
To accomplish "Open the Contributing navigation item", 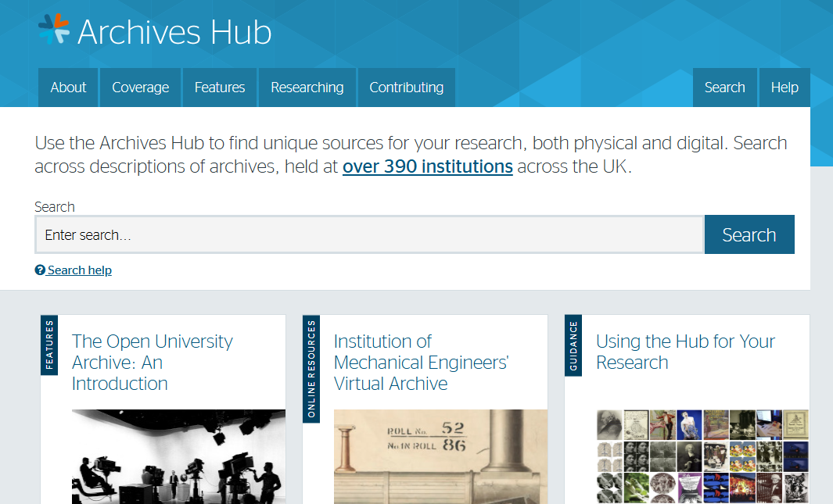I will coord(406,88).
